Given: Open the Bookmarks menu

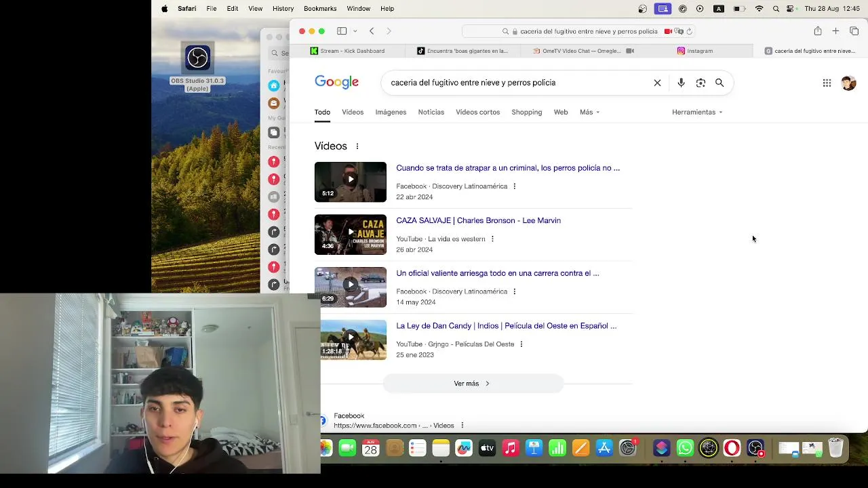Looking at the screenshot, I should click(320, 9).
